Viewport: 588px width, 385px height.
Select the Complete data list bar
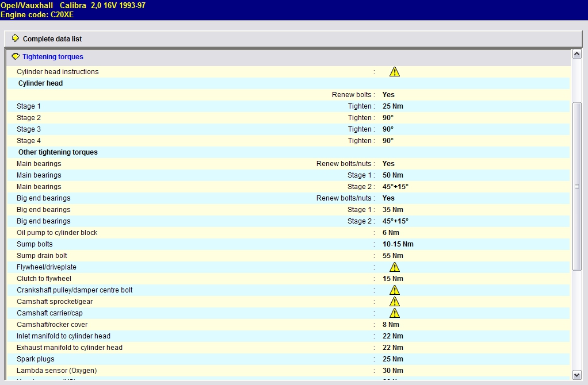pyautogui.click(x=293, y=39)
